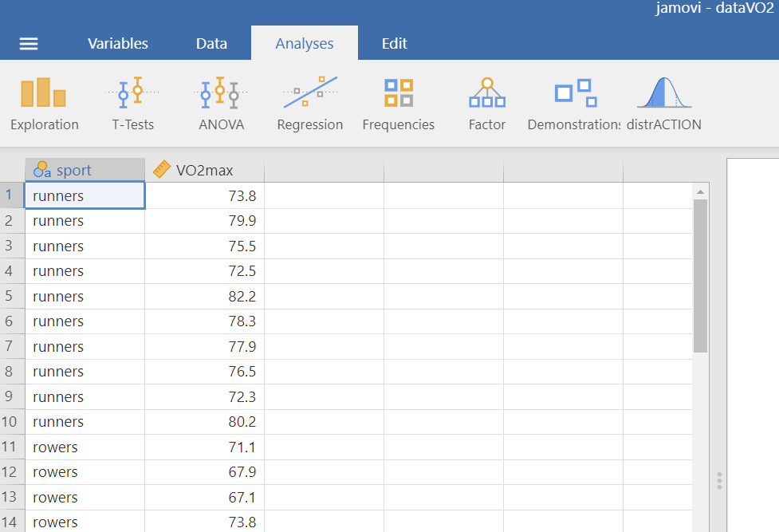The height and width of the screenshot is (532, 779).
Task: Switch to the Edit tab
Action: [x=394, y=44]
